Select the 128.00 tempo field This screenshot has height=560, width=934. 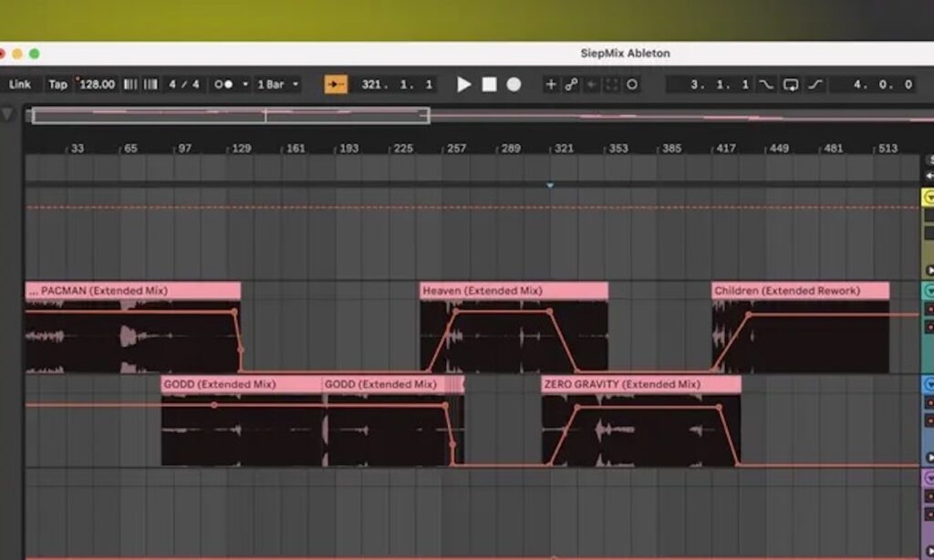(x=97, y=84)
